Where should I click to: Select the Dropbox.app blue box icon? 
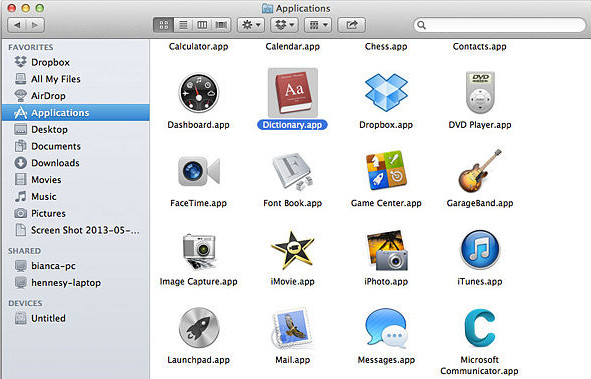click(x=386, y=92)
